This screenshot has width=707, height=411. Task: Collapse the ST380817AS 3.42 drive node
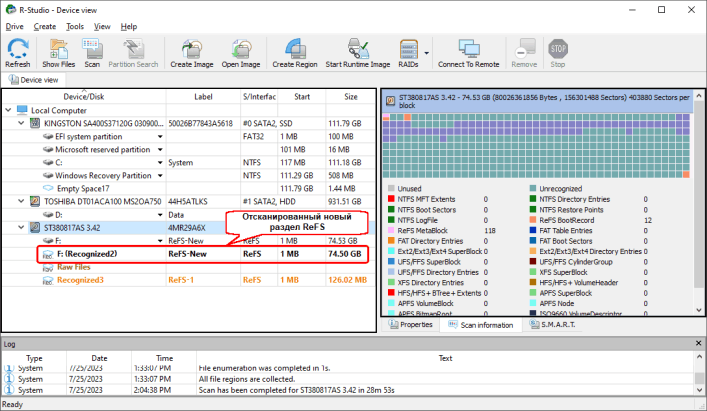point(21,227)
